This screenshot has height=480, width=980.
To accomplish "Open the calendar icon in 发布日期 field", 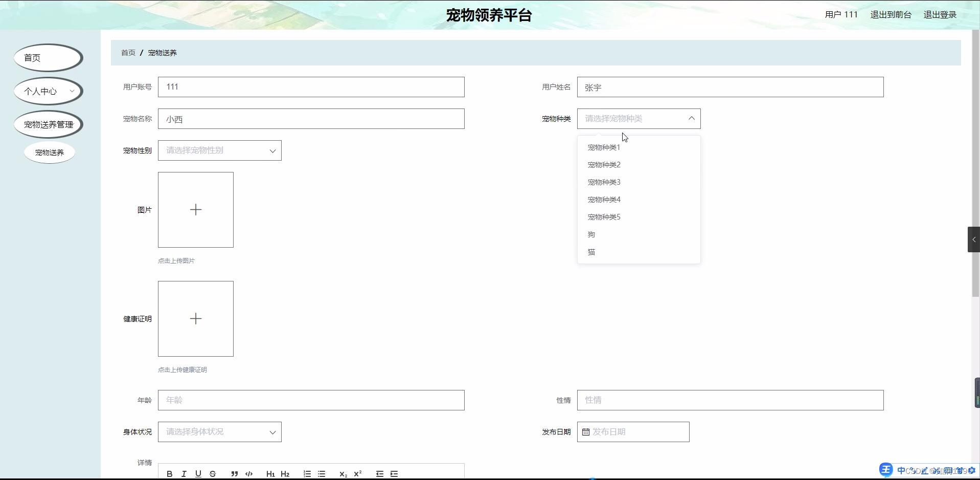I will click(586, 432).
